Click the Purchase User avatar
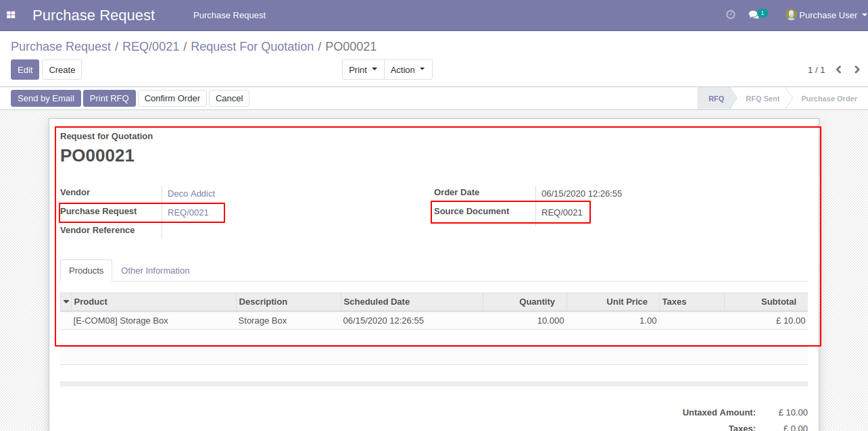The height and width of the screenshot is (431, 868). point(790,15)
